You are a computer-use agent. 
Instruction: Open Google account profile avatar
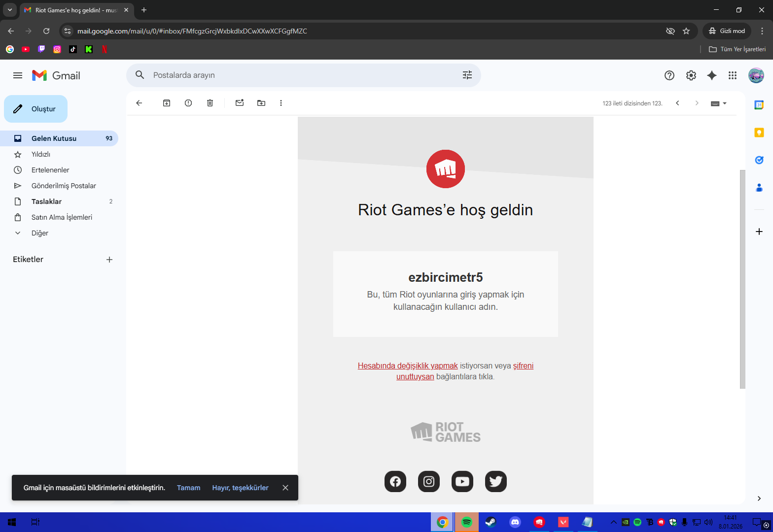pos(756,75)
